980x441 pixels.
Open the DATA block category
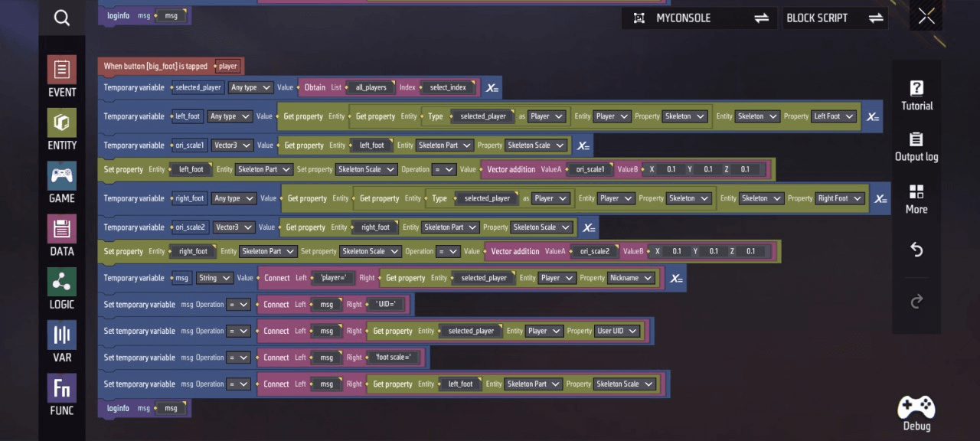coord(62,235)
